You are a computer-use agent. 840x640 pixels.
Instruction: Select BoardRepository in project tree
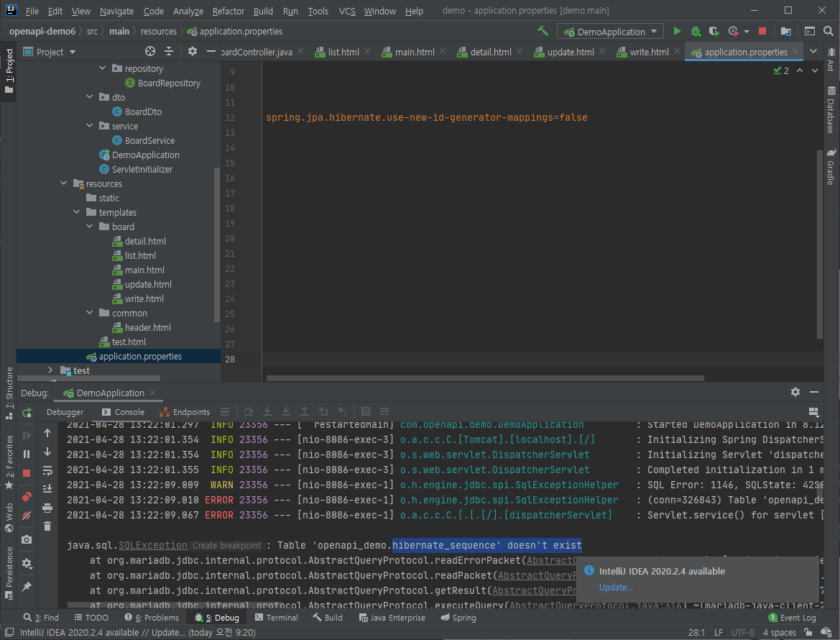click(x=169, y=83)
